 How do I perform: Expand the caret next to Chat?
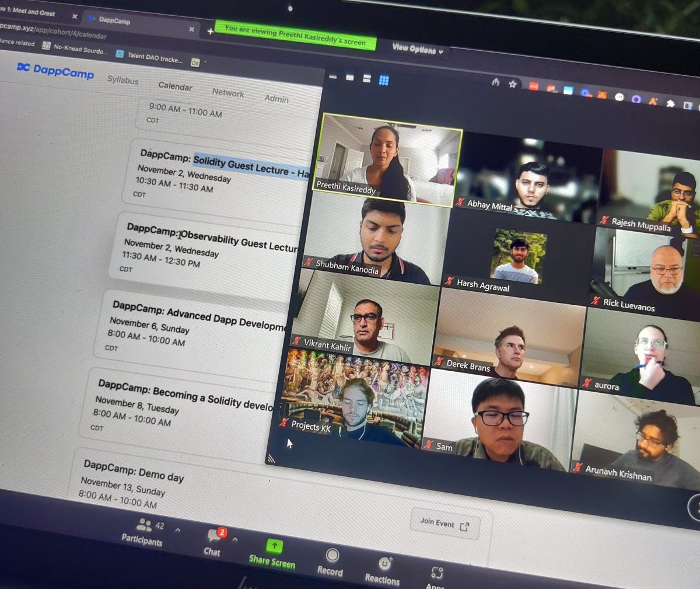click(x=235, y=540)
